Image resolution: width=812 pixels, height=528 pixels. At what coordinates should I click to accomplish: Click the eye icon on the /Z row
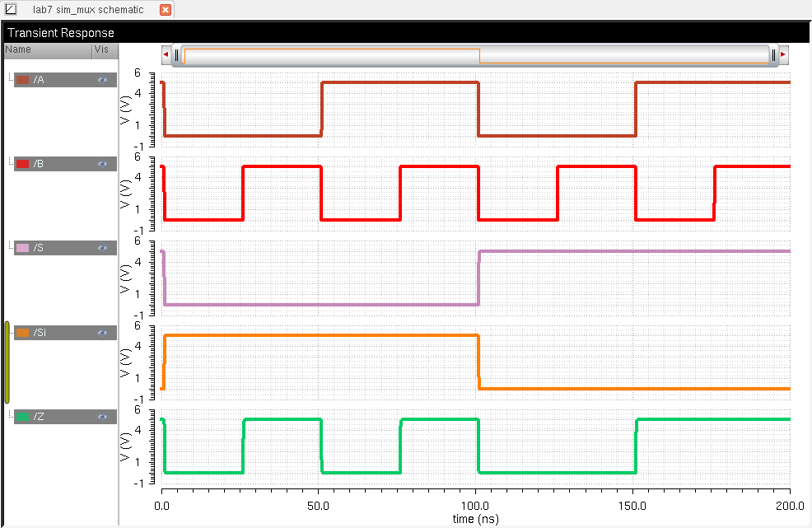click(102, 417)
